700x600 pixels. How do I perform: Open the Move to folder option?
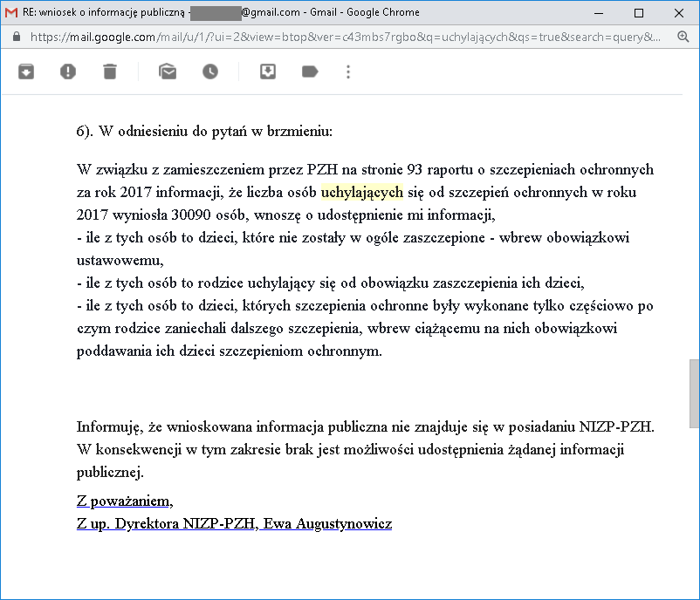pos(268,72)
